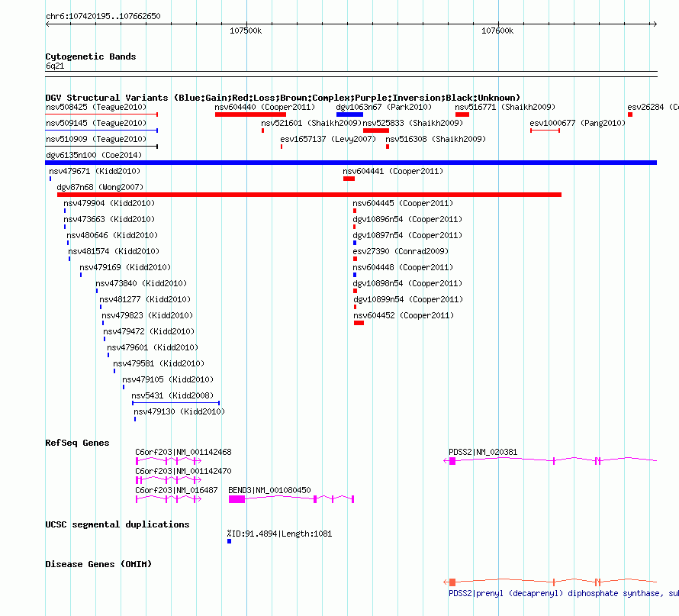Click the DGV Structural Variants track title
This screenshot has height=616, width=679.
pos(282,98)
